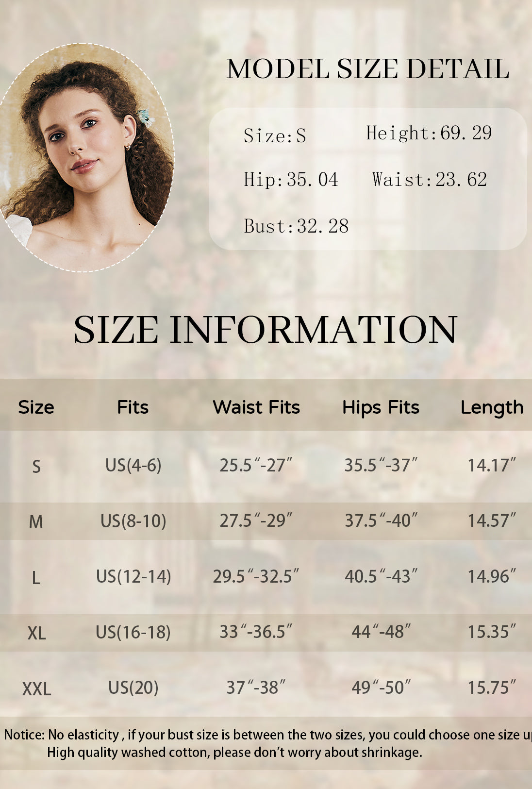Viewport: 532px width, 789px height.
Task: Click the model's Hip 35.04 measurement
Action: pyautogui.click(x=291, y=180)
